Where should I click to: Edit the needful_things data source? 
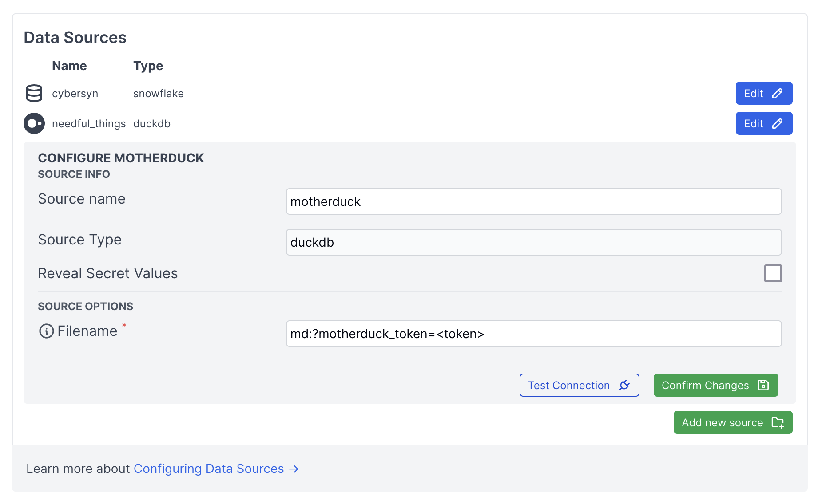click(x=764, y=123)
